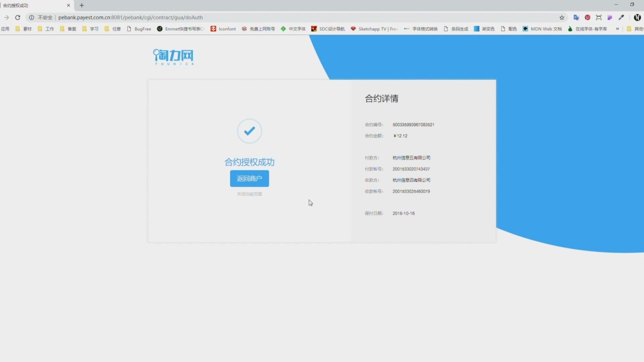Click the 关闭当前页面 link

tap(249, 194)
